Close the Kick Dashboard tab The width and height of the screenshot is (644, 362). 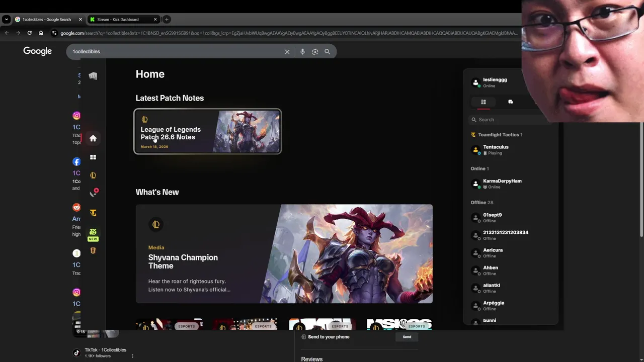(x=155, y=20)
